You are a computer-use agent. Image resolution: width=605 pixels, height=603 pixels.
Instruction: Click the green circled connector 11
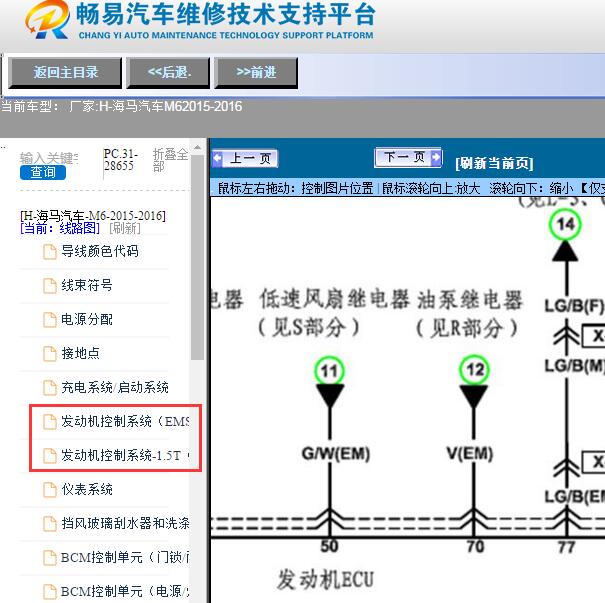pos(330,371)
